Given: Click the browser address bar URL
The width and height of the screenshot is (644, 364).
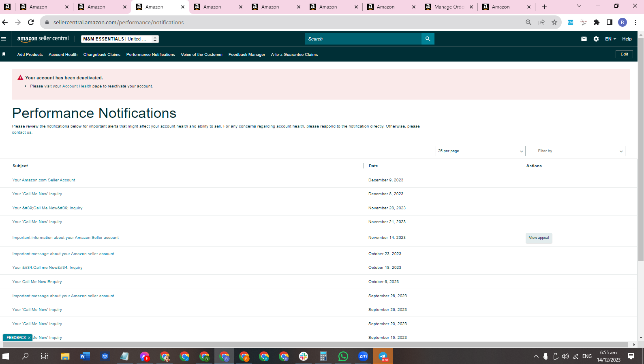Looking at the screenshot, I should [x=118, y=22].
